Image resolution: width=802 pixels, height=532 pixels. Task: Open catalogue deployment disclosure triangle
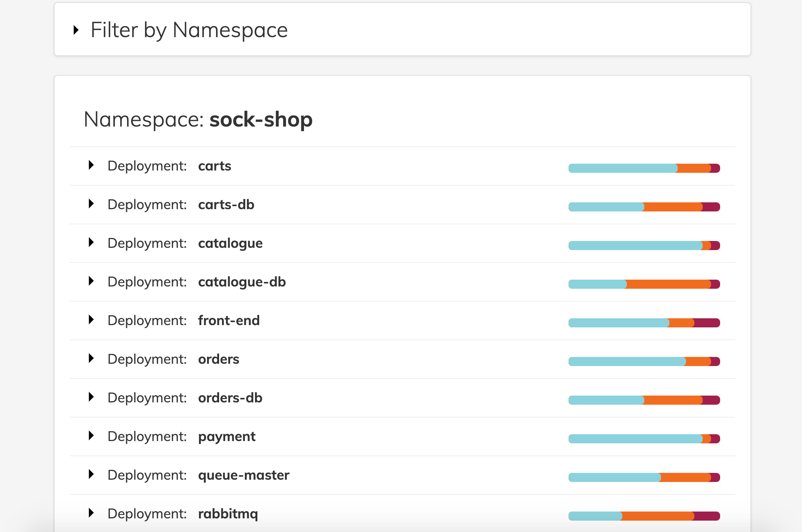pos(91,242)
